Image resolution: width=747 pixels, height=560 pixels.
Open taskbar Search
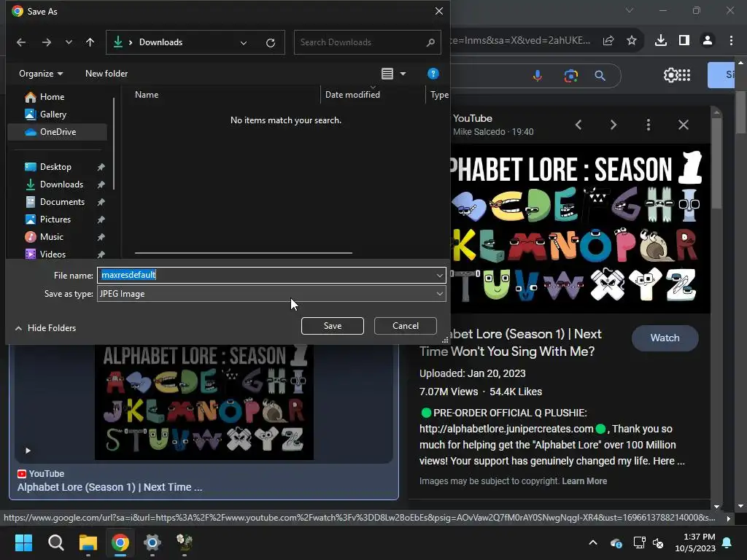55,542
